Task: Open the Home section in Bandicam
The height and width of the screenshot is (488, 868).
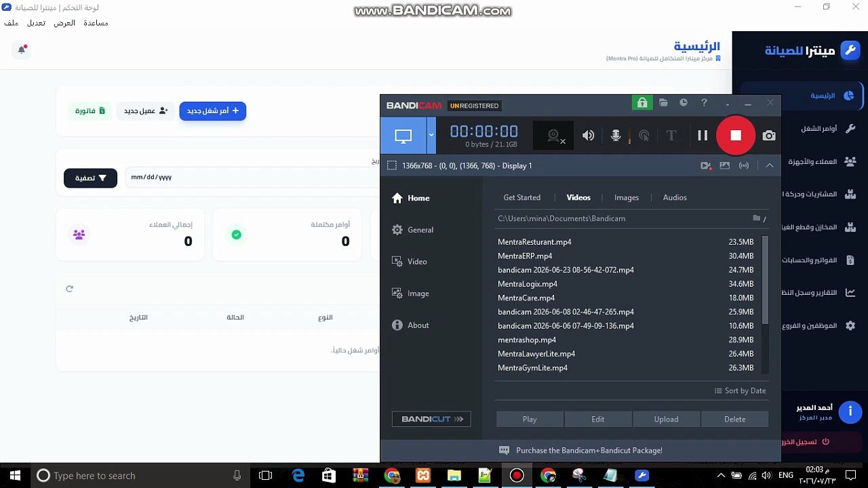Action: (411, 198)
